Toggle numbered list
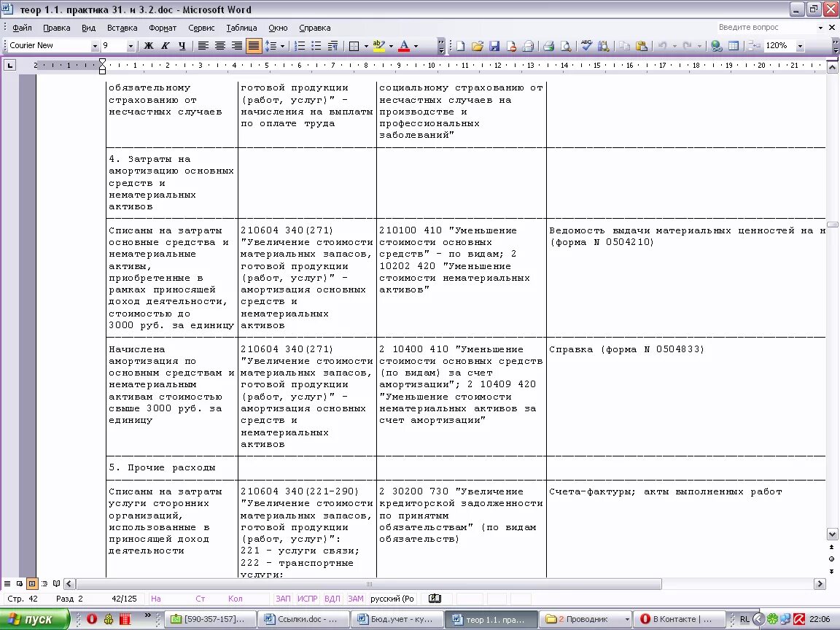 pos(300,46)
